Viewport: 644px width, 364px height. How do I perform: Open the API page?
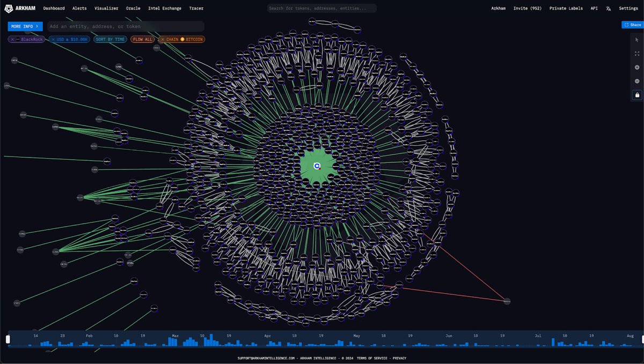click(594, 9)
